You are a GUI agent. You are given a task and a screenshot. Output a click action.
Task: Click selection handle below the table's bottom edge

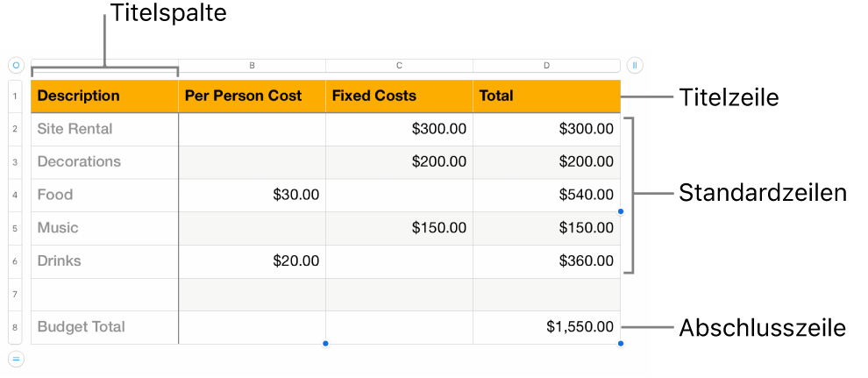325,344
